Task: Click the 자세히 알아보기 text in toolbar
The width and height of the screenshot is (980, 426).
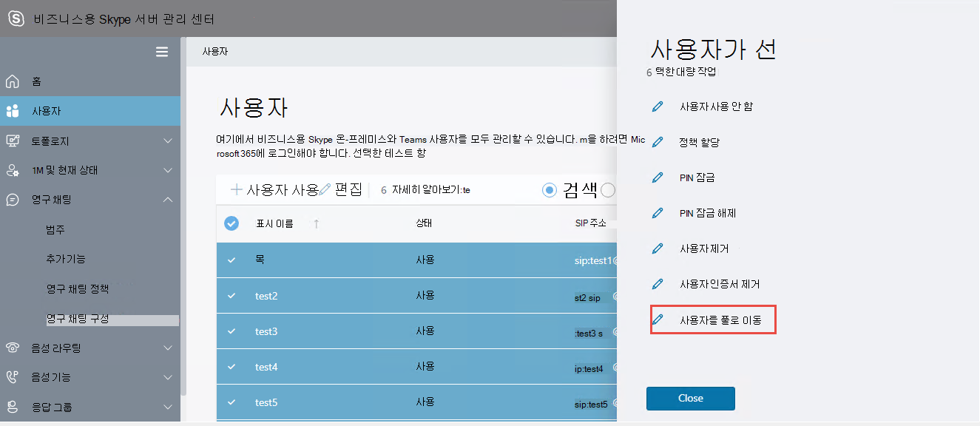Action: [x=432, y=190]
